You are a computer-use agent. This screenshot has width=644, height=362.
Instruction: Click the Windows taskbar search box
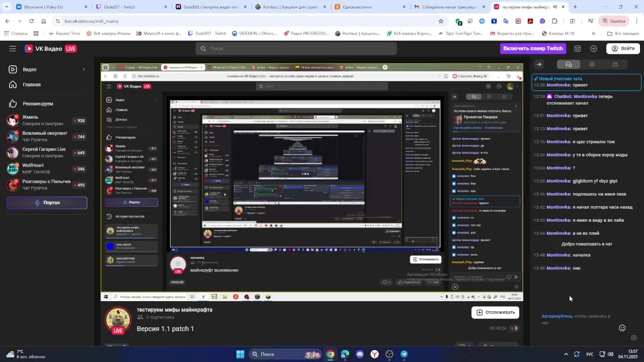pyautogui.click(x=285, y=354)
